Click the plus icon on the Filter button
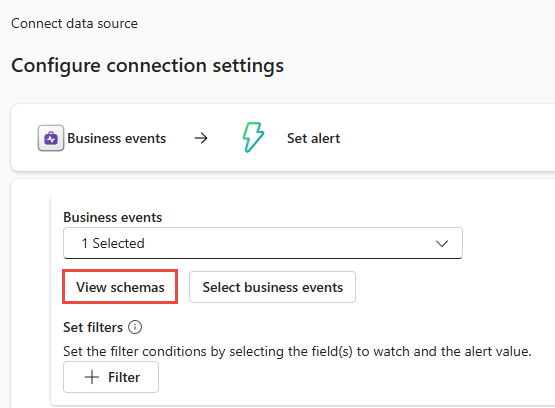The image size is (555, 408). click(x=92, y=377)
